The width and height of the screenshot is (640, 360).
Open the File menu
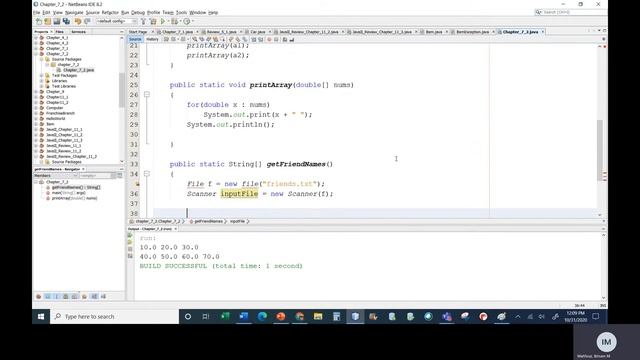tap(36, 13)
